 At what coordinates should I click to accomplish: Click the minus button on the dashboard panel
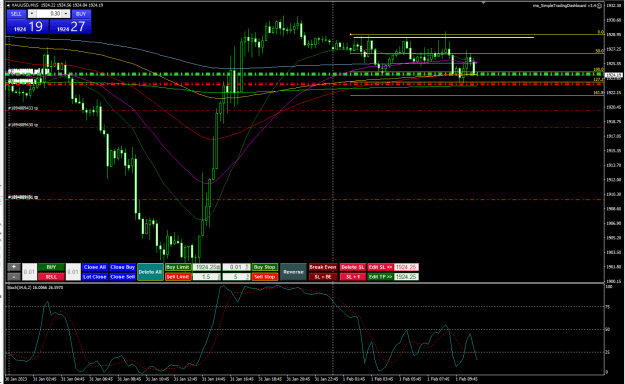coord(14,277)
